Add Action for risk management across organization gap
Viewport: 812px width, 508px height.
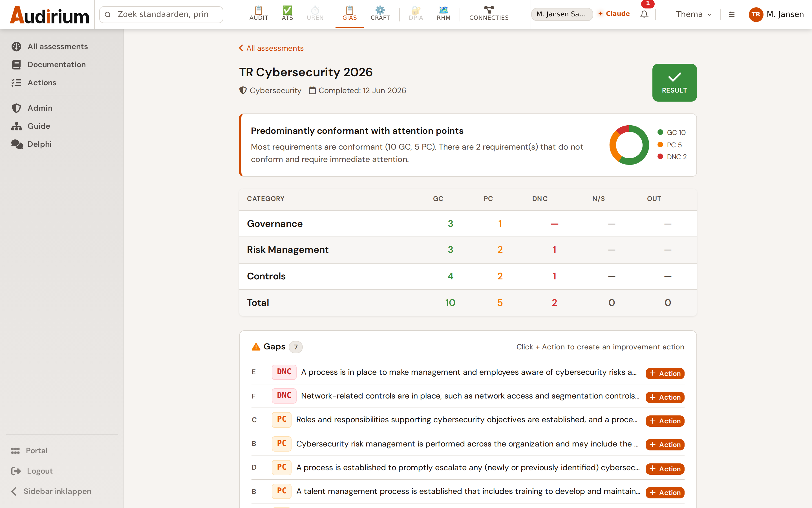point(665,444)
